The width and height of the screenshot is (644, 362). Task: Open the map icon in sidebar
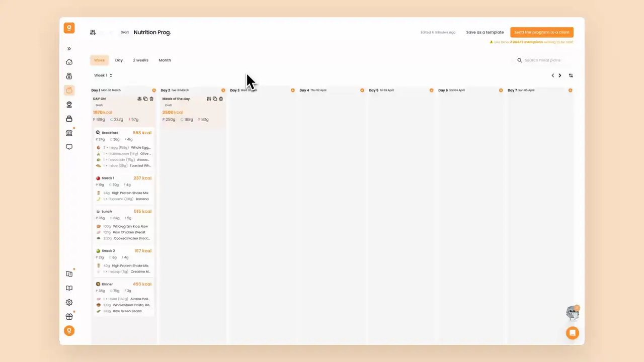click(69, 274)
